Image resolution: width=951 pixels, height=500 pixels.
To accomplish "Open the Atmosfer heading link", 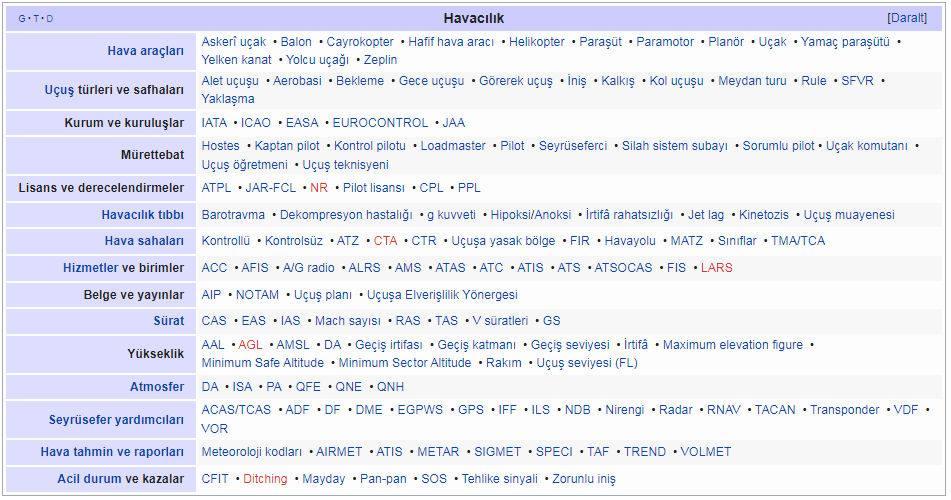I will [x=157, y=387].
